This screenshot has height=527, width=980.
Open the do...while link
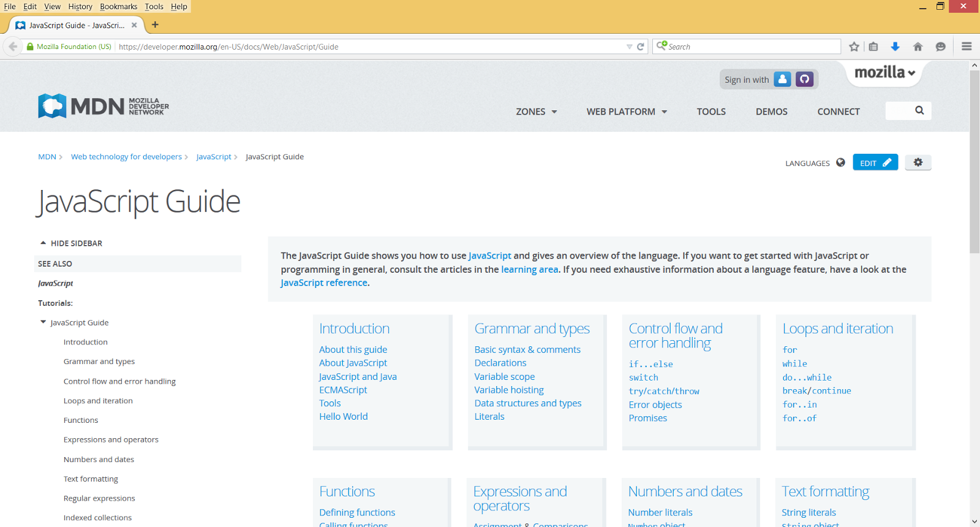coord(807,377)
